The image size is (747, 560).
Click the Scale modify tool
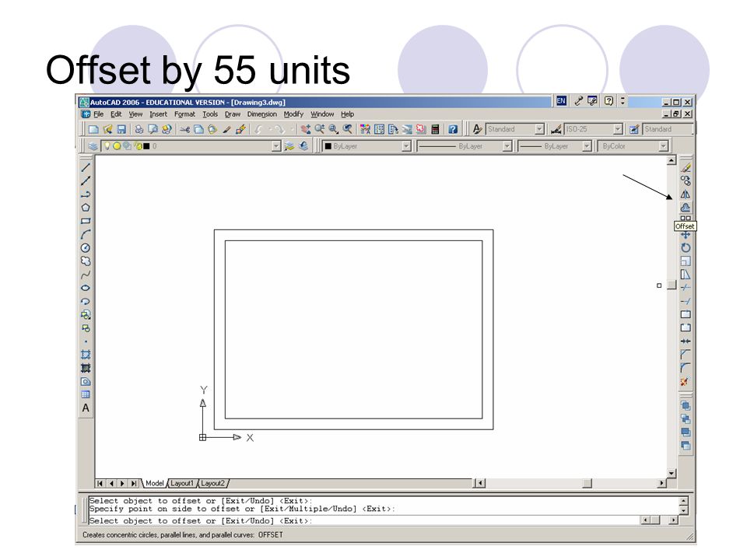686,261
